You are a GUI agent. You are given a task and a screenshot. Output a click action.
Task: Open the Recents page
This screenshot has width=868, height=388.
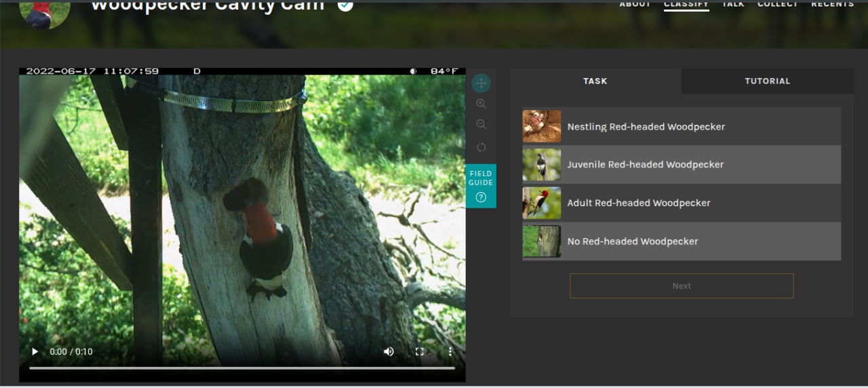(x=833, y=4)
